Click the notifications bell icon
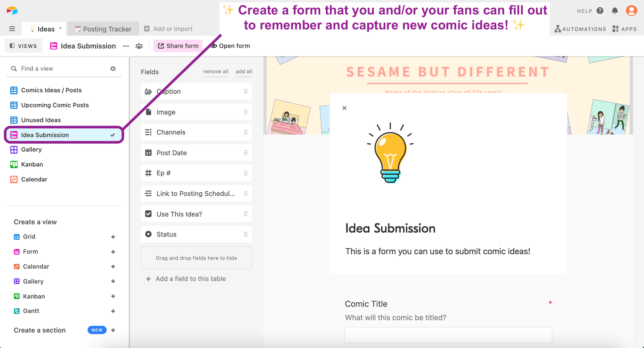Viewport: 644px width, 348px height. click(x=615, y=11)
